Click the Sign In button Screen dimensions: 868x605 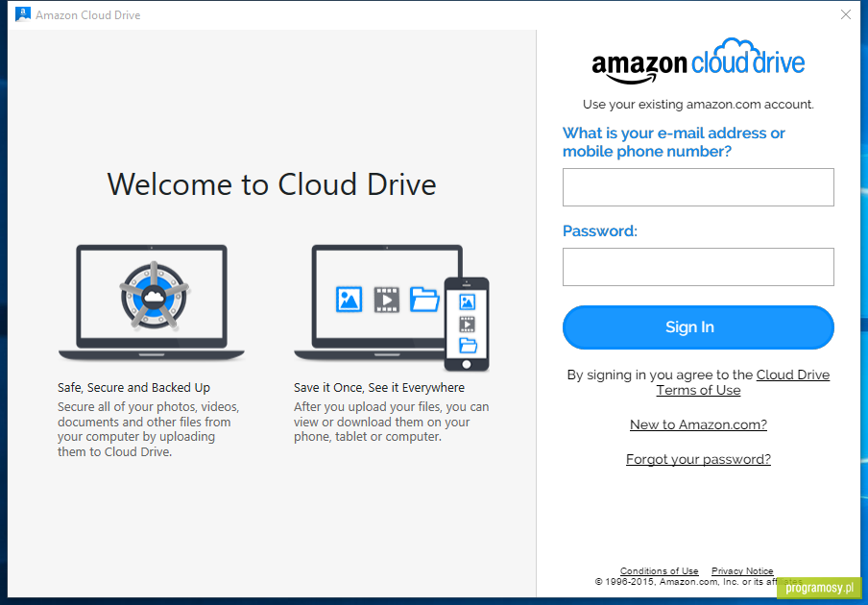698,327
